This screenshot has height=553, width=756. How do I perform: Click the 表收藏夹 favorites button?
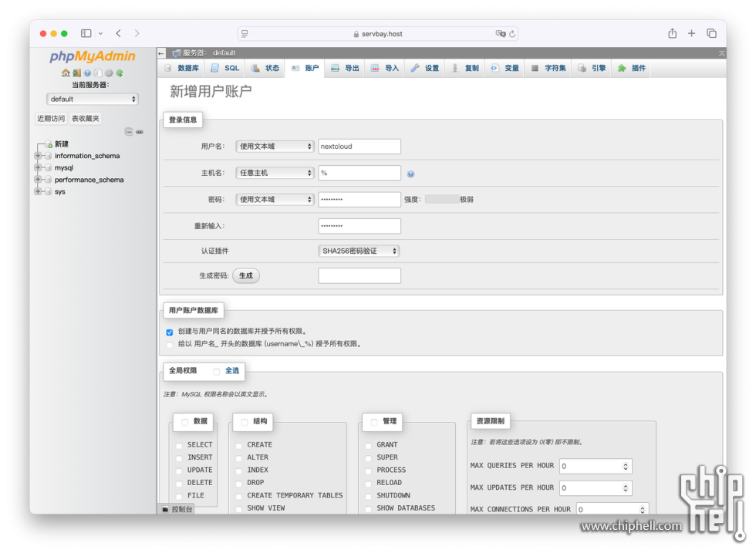tap(86, 119)
